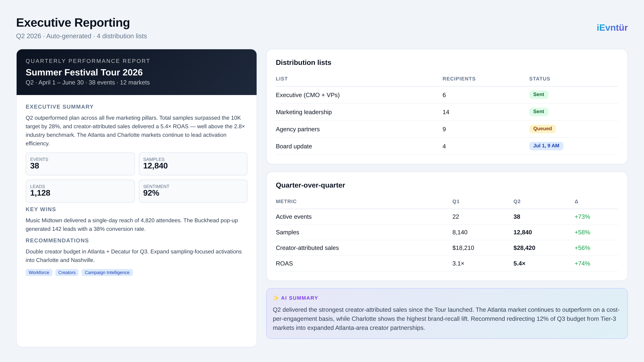This screenshot has height=362, width=644.
Task: Click the +73% delta value
Action: click(582, 217)
